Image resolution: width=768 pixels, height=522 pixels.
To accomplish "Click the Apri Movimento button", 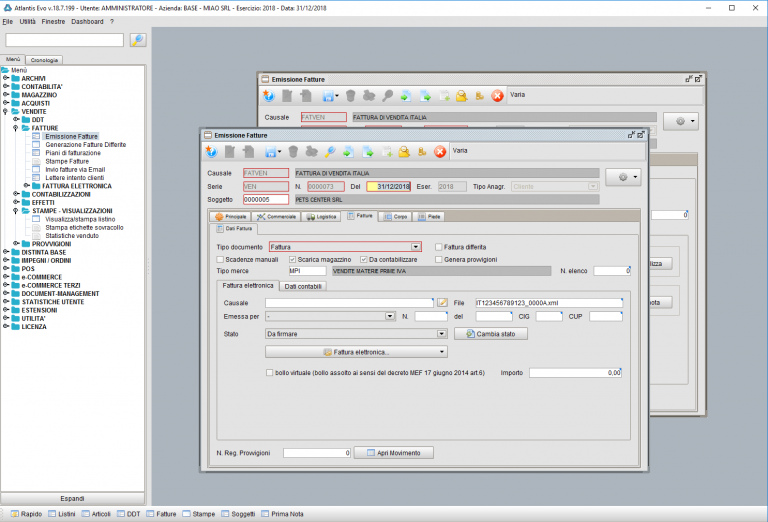I will click(394, 453).
